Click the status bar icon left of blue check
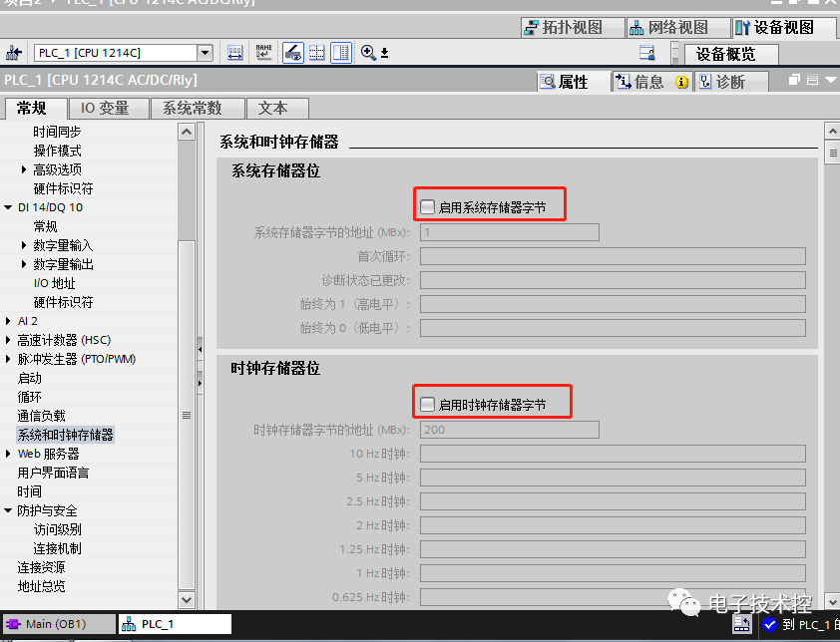 pos(742,624)
